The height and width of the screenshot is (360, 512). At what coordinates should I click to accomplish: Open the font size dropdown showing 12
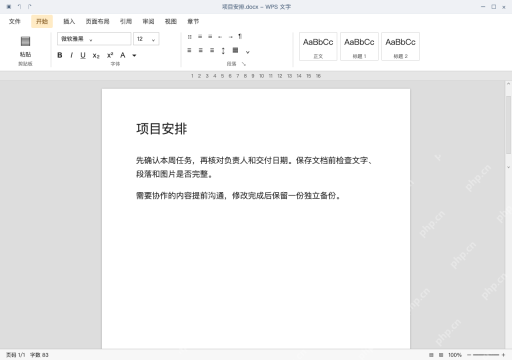(x=146, y=39)
